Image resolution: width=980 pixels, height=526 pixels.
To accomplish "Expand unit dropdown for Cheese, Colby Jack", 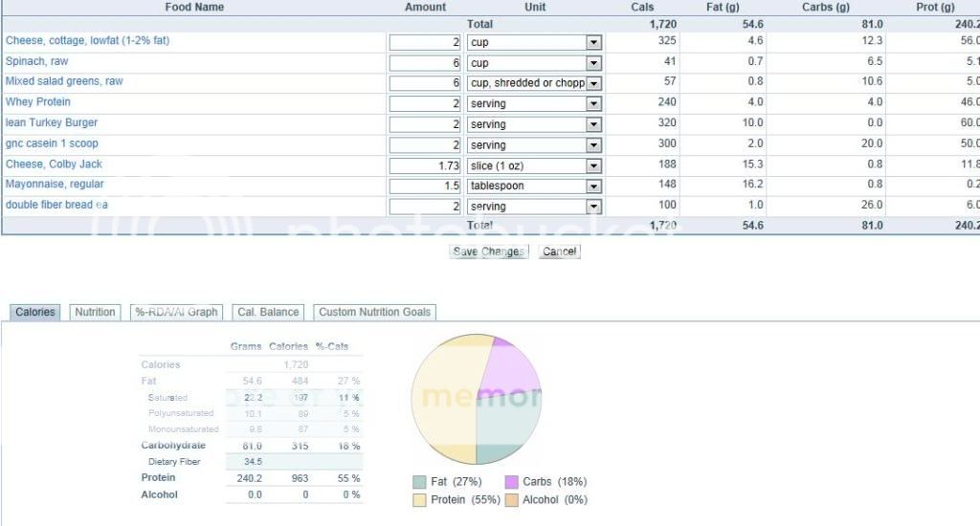I will pos(593,166).
